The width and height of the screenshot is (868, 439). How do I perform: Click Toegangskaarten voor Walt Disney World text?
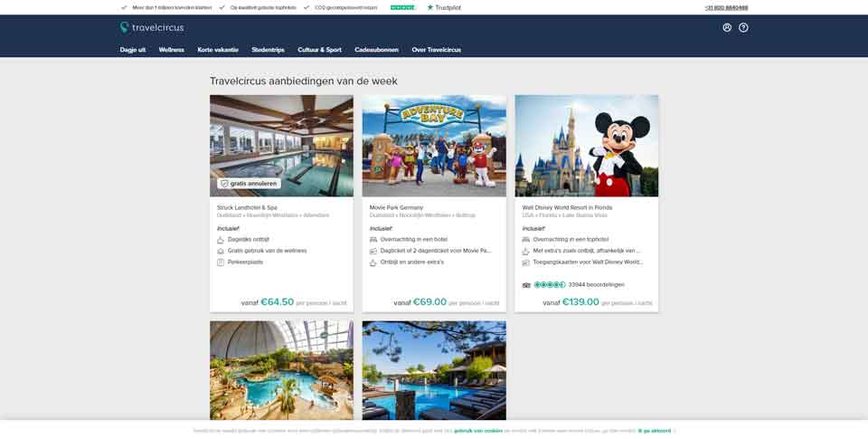pos(588,262)
